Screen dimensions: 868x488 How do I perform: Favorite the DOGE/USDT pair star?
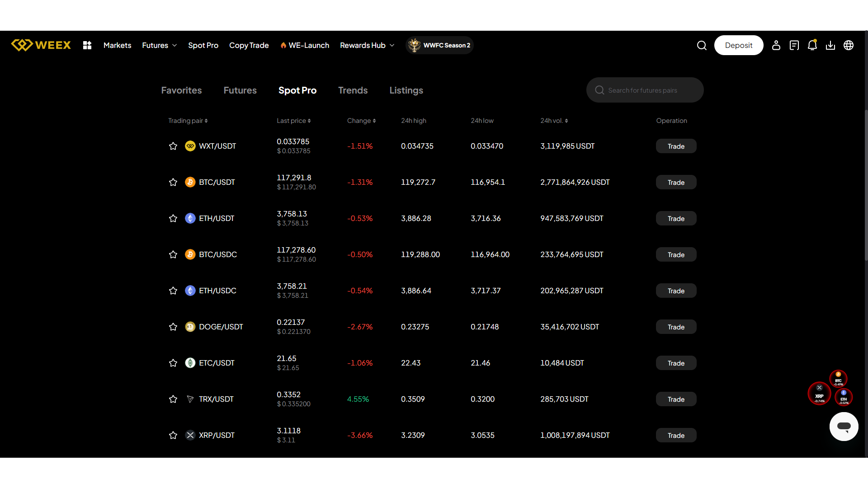(x=173, y=327)
